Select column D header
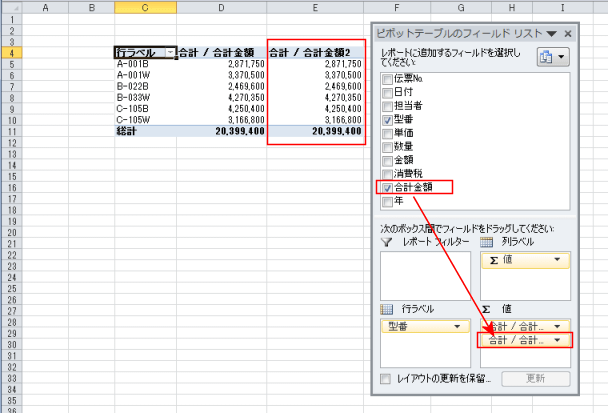 (x=221, y=7)
